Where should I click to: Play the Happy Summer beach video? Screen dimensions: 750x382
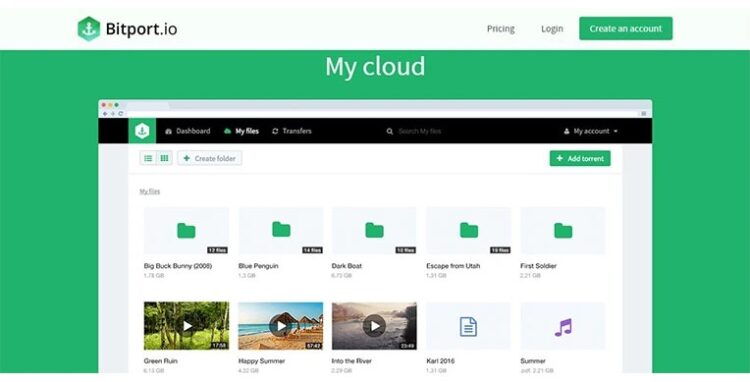[281, 326]
